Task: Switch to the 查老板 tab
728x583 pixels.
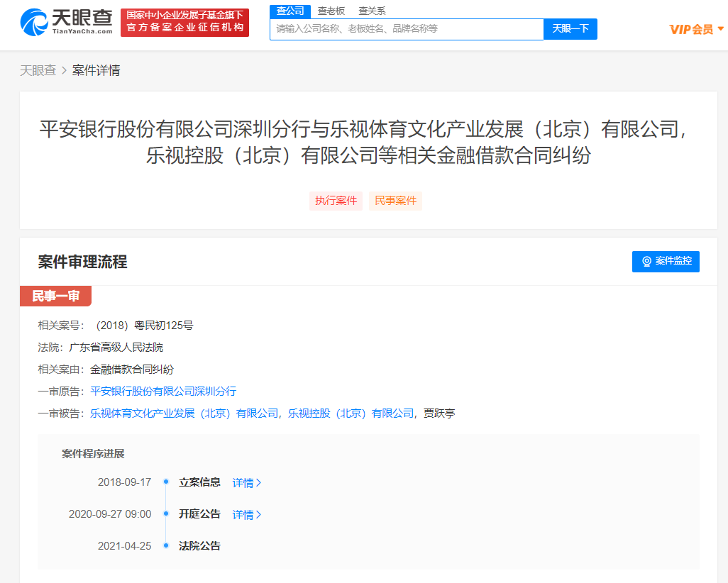Action: click(331, 11)
